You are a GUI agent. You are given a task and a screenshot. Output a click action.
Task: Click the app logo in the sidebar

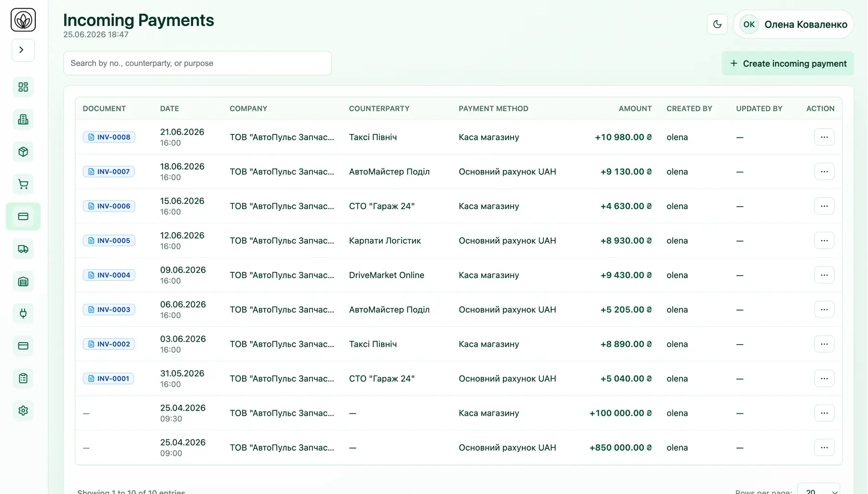[23, 20]
